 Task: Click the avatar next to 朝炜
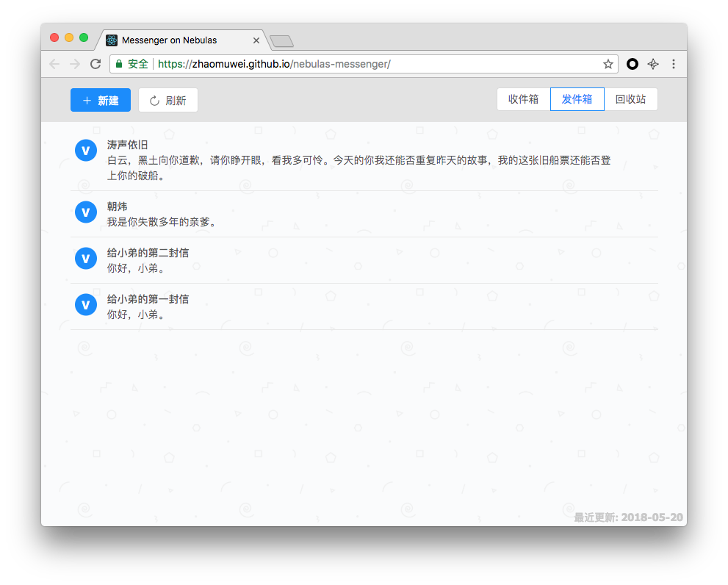point(86,212)
